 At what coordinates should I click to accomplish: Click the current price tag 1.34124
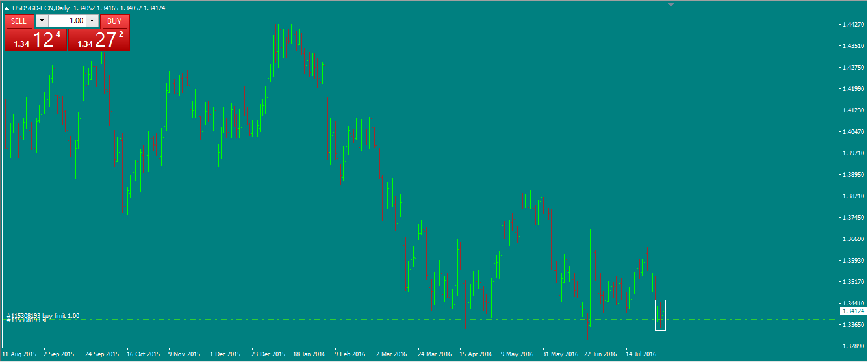[852, 311]
